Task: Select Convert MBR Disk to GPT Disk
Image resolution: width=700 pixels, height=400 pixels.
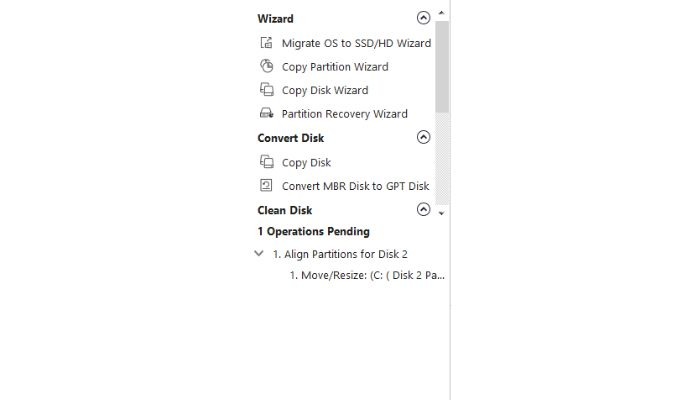Action: 355,186
